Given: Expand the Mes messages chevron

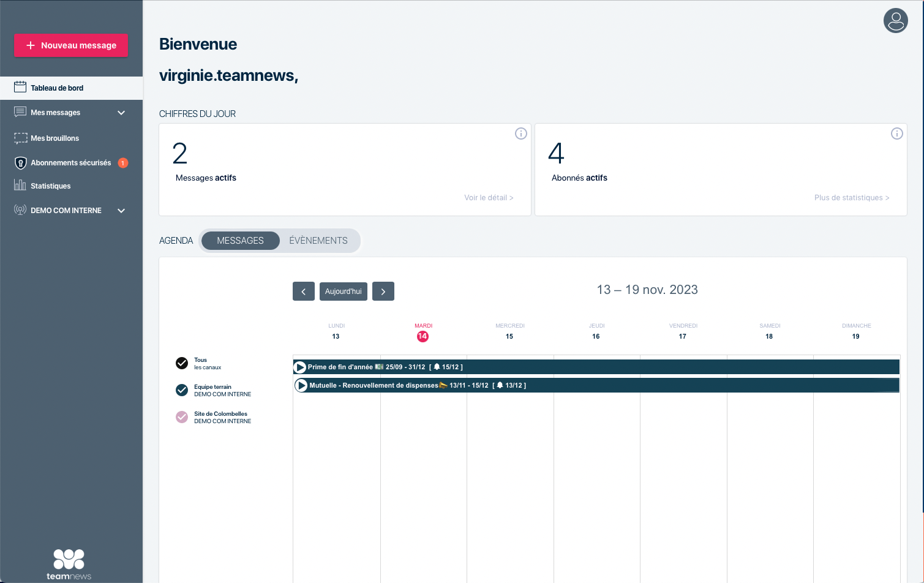Looking at the screenshot, I should [121, 113].
